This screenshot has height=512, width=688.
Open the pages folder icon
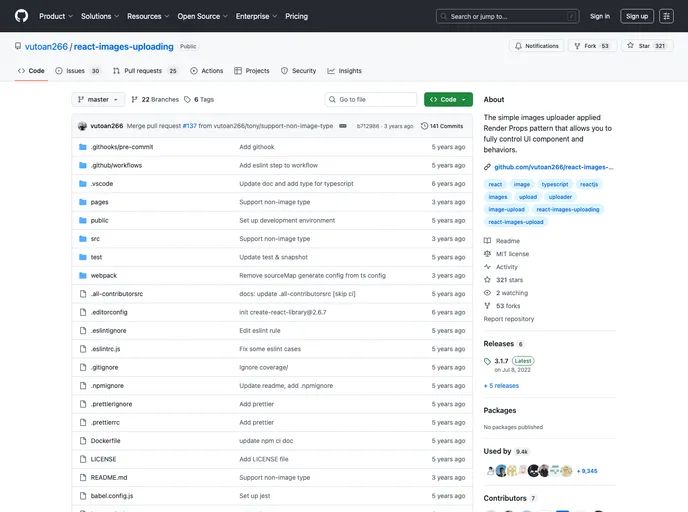82,202
